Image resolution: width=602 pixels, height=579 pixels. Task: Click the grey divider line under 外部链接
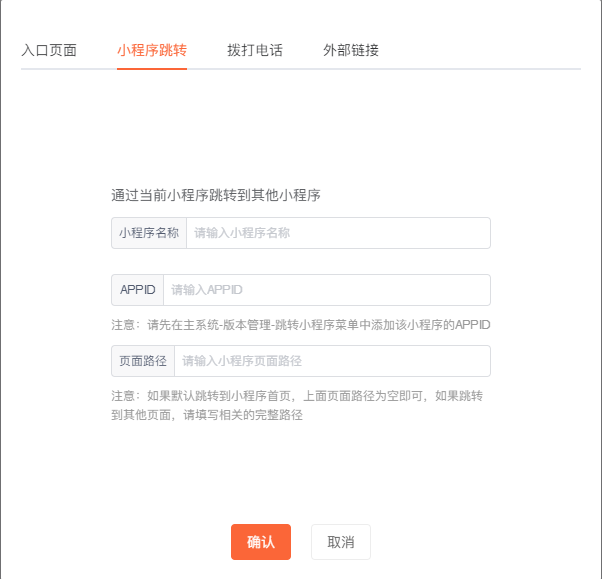coord(351,69)
